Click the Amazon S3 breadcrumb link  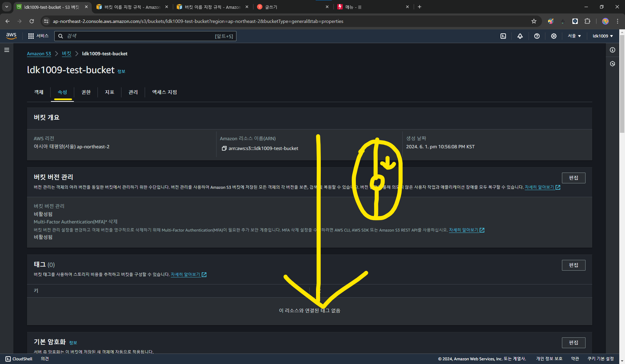point(39,54)
